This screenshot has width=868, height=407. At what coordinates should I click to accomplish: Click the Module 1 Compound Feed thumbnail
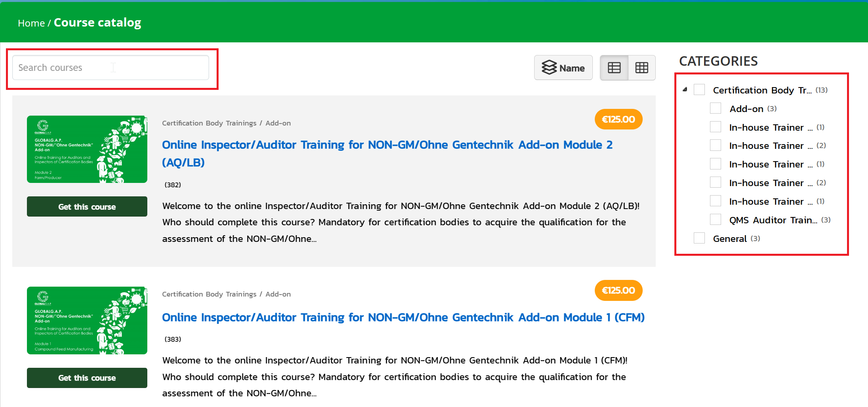(87, 320)
